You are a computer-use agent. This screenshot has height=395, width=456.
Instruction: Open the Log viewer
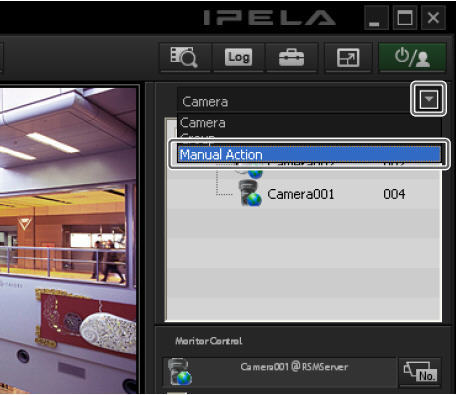tap(238, 57)
